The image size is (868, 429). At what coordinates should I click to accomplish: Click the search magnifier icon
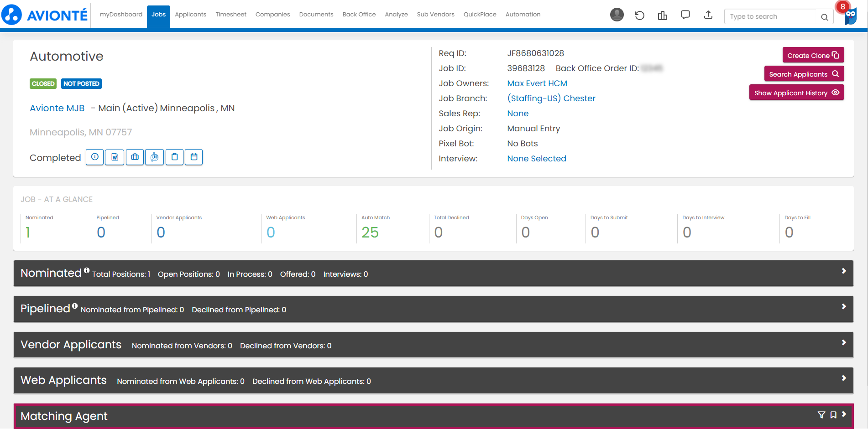825,17
